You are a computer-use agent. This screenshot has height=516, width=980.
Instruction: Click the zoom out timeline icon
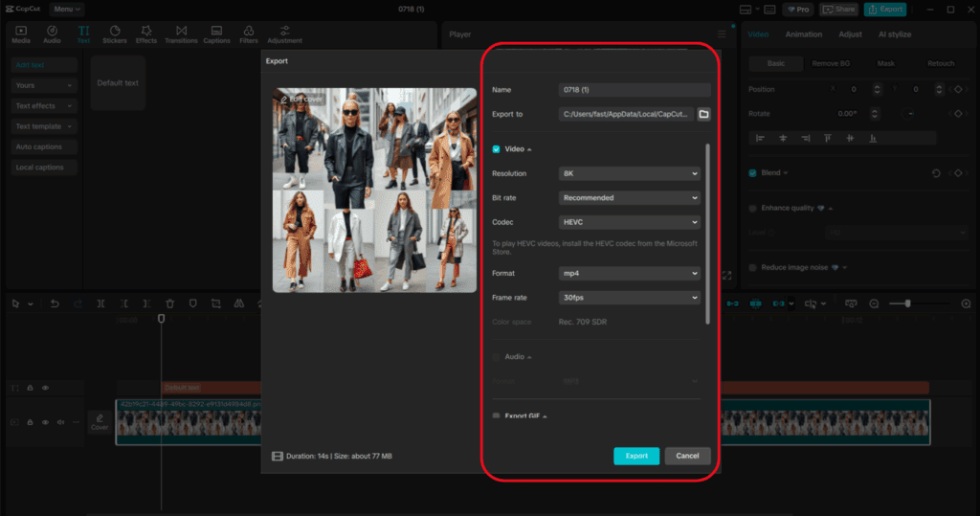click(x=874, y=303)
